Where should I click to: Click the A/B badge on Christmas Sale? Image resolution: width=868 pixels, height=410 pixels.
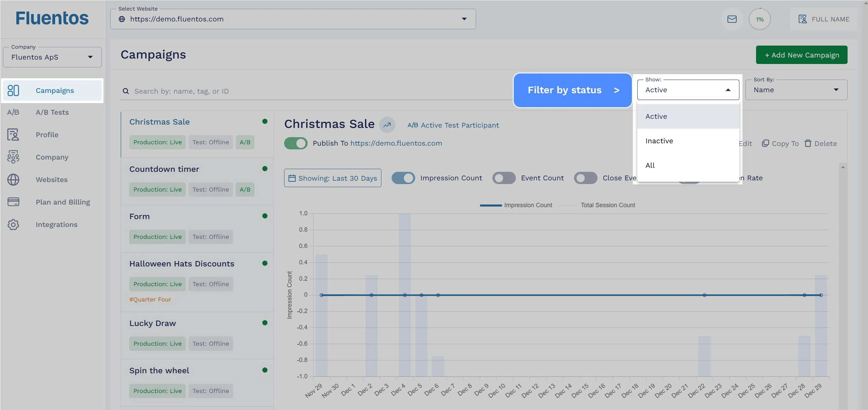click(x=245, y=142)
